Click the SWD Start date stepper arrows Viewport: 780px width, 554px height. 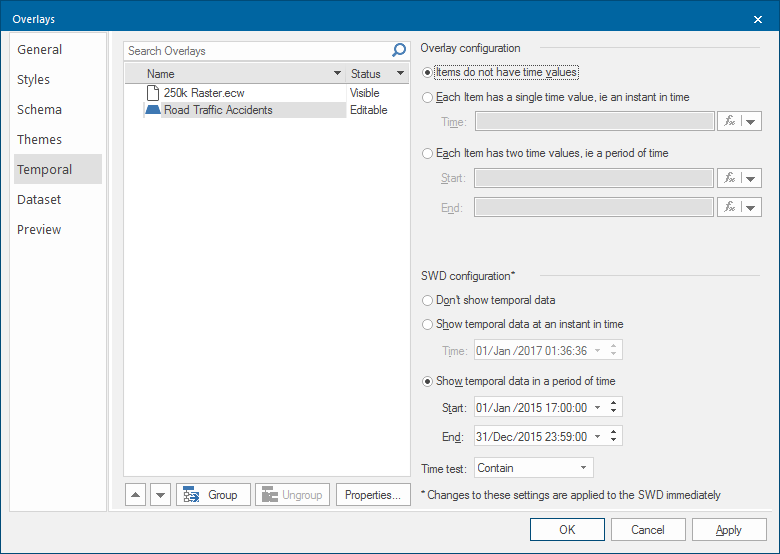coord(613,407)
